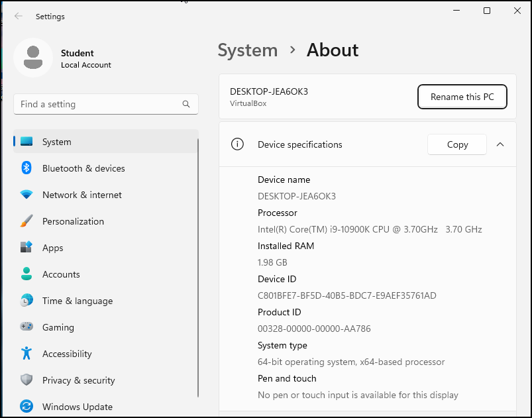The image size is (532, 418).
Task: Click the About page heading
Action: pyautogui.click(x=333, y=50)
